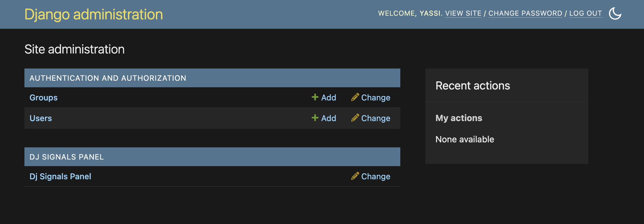This screenshot has width=644, height=224.
Task: Click the plus icon for Users
Action: (315, 118)
